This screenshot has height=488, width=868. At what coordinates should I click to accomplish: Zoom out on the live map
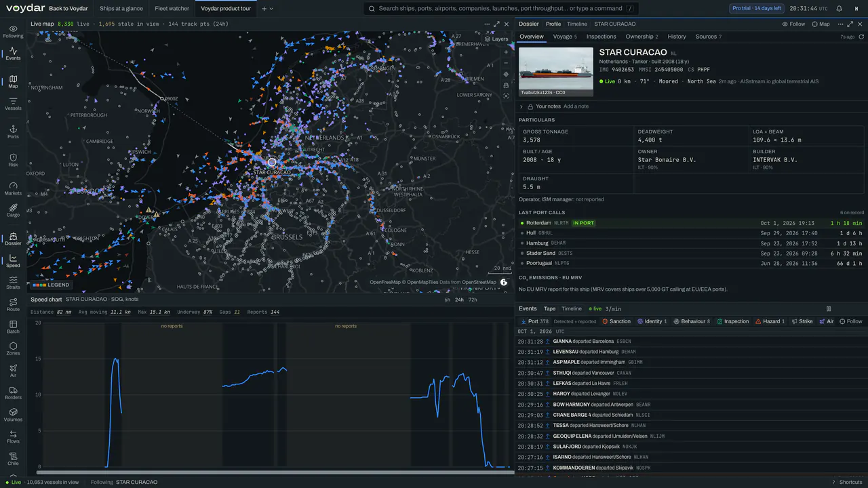pos(506,63)
